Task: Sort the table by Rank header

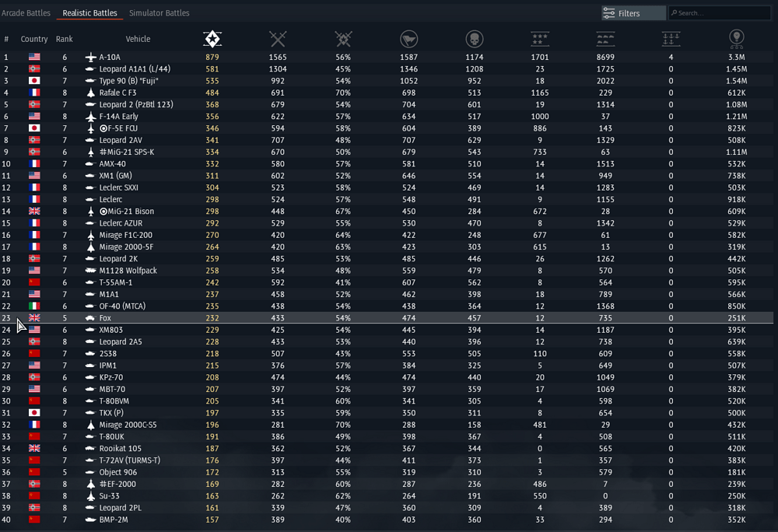Action: (65, 39)
